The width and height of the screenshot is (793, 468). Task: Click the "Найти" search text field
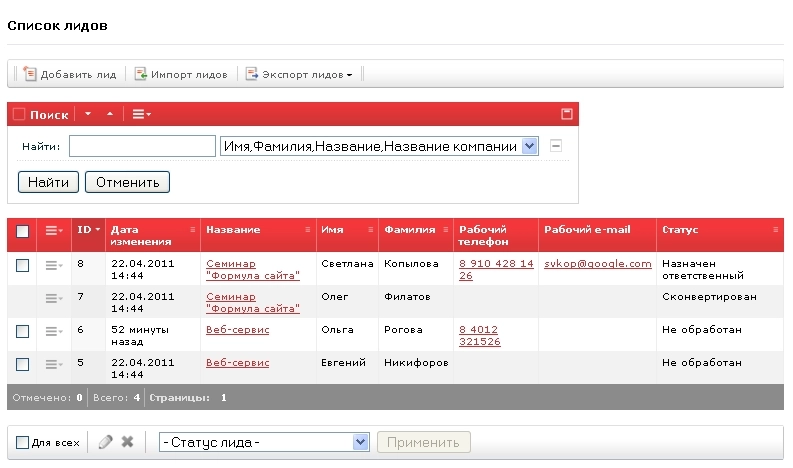(142, 147)
